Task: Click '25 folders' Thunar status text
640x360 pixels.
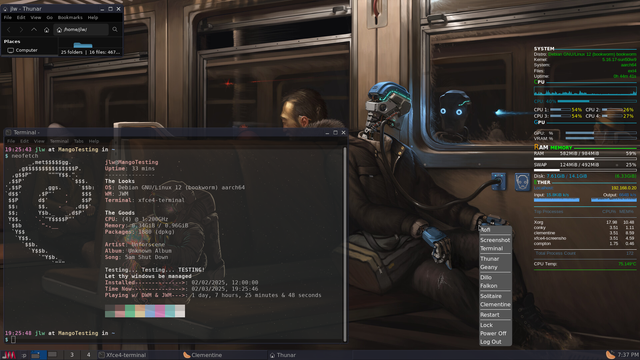Action: pyautogui.click(x=72, y=52)
